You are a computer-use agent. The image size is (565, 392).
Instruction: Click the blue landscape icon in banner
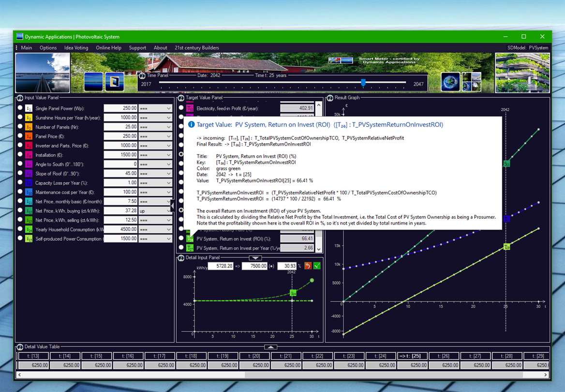[x=93, y=81]
